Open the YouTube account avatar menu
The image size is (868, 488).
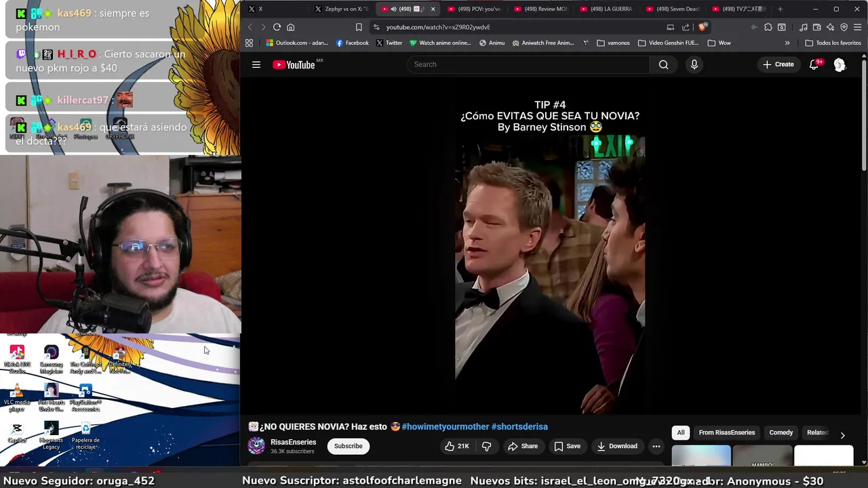pos(840,64)
